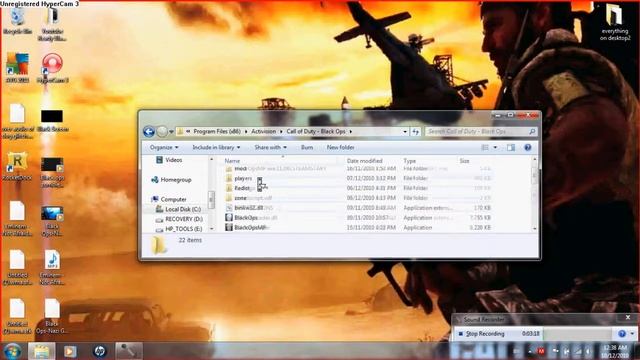
Task: Select RECOVERY (D:) in the navigation pane
Action: 179,219
